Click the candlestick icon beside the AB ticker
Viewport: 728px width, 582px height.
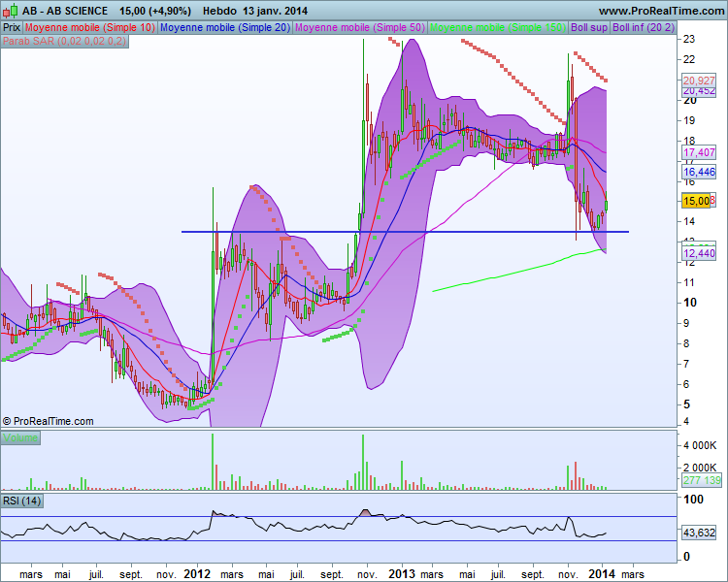11,11
